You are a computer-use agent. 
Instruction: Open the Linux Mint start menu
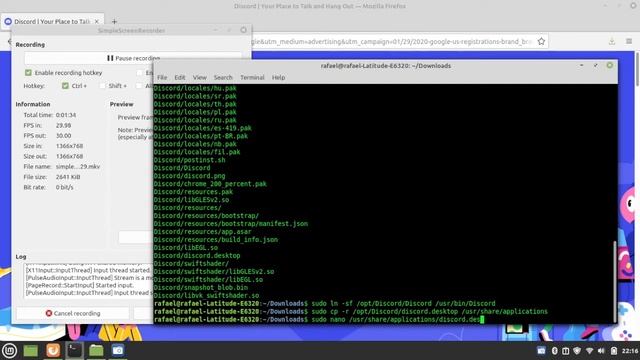coord(9,350)
